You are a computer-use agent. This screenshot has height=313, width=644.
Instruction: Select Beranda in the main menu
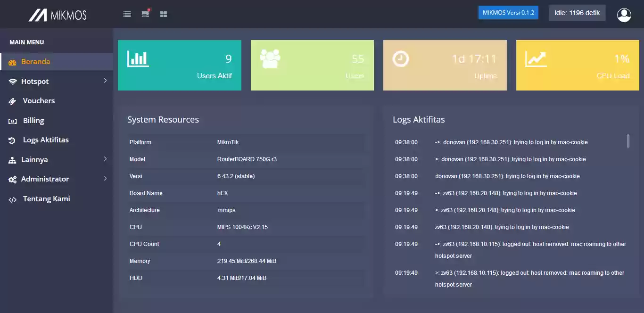[35, 62]
